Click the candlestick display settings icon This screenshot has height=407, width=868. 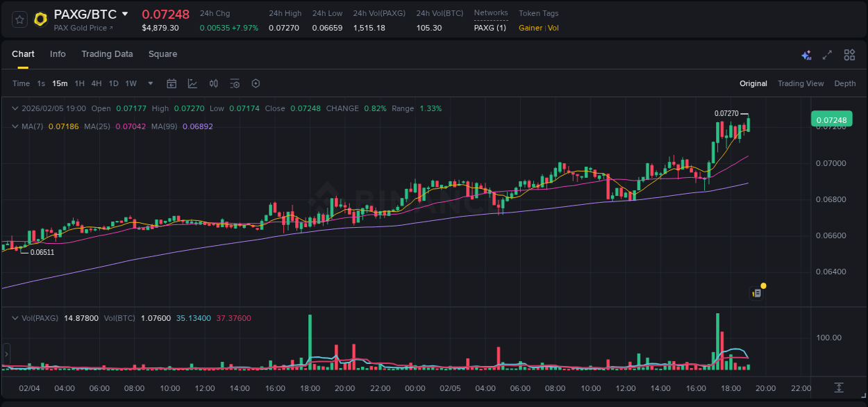pos(213,83)
